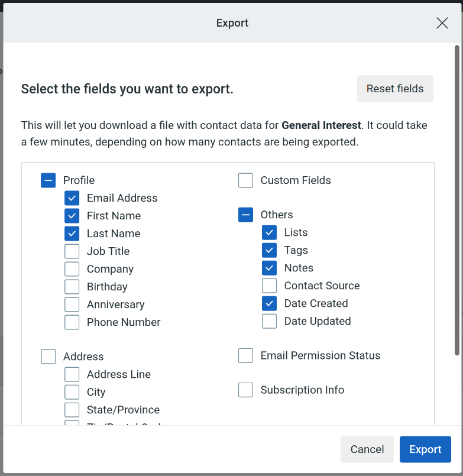Viewport: 463px width, 476px height.
Task: Check the Custom Fields group
Action: 245,180
